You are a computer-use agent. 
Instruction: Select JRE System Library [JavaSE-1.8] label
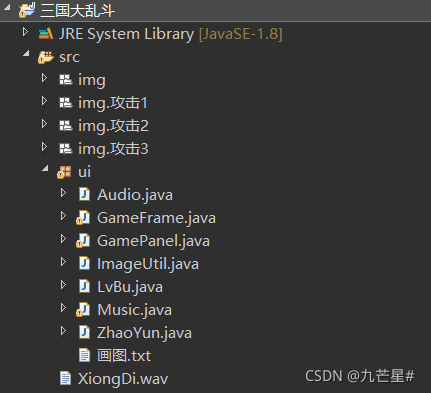171,34
